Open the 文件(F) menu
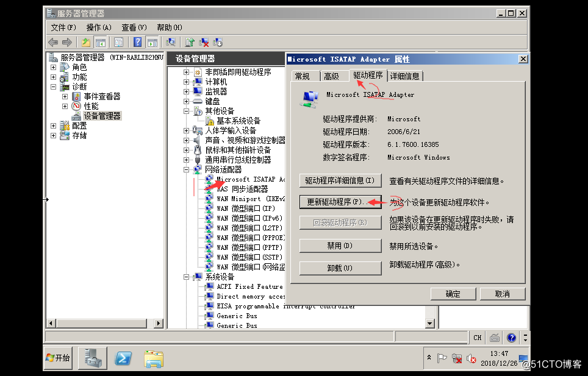The width and height of the screenshot is (588, 376). 63,27
